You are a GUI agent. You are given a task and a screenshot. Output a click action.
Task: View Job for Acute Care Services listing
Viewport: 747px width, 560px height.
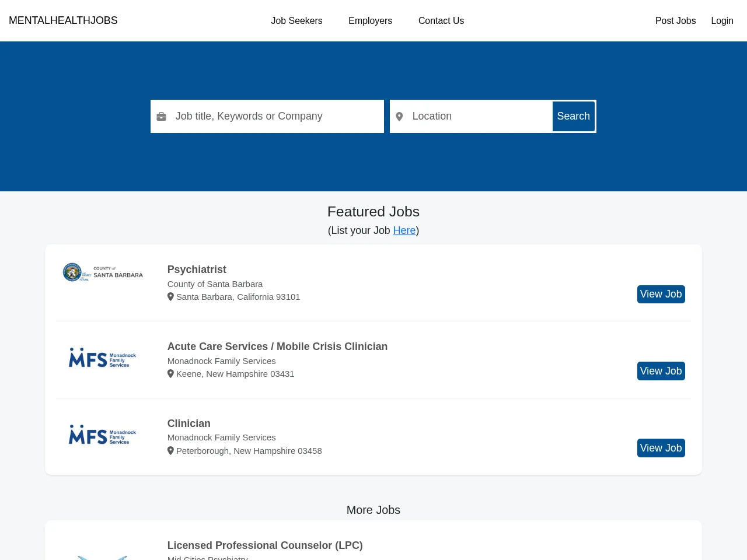tap(661, 371)
